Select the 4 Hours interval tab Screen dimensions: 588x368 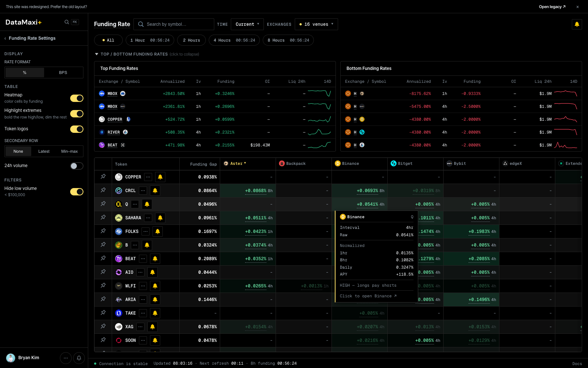pos(234,40)
